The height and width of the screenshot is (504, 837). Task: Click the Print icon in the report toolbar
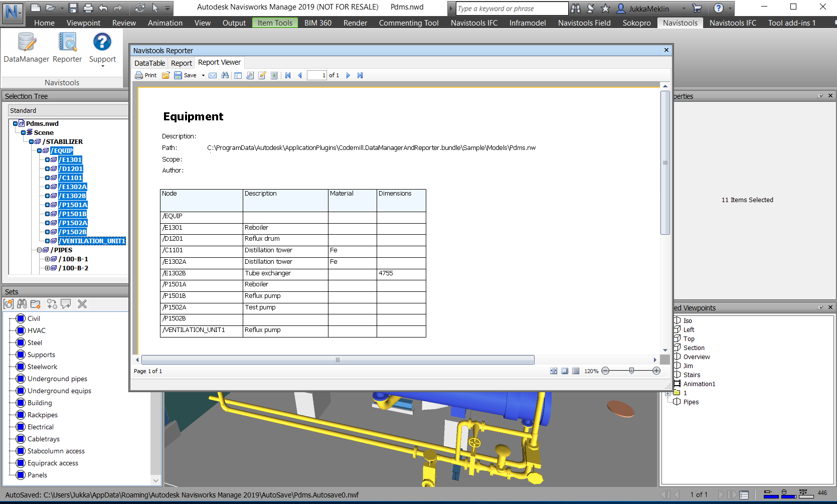tap(145, 75)
